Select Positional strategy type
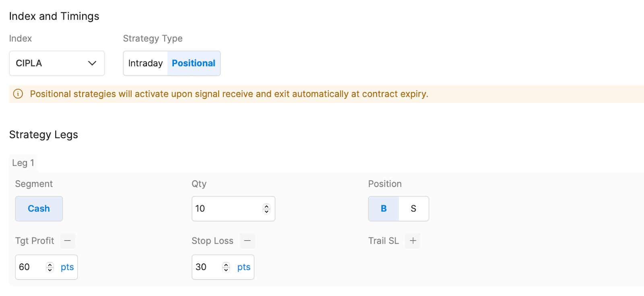 [194, 64]
